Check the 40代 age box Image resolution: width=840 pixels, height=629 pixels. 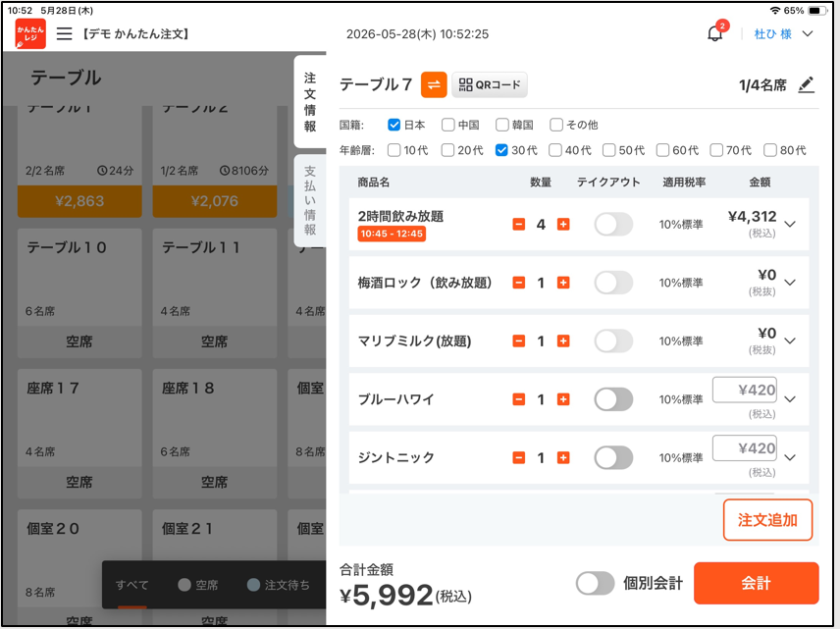pyautogui.click(x=555, y=150)
